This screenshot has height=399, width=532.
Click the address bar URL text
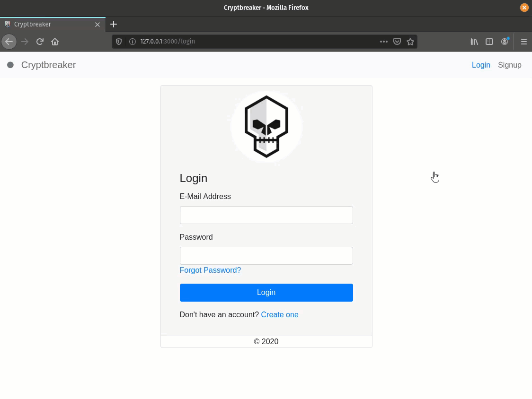pos(168,41)
